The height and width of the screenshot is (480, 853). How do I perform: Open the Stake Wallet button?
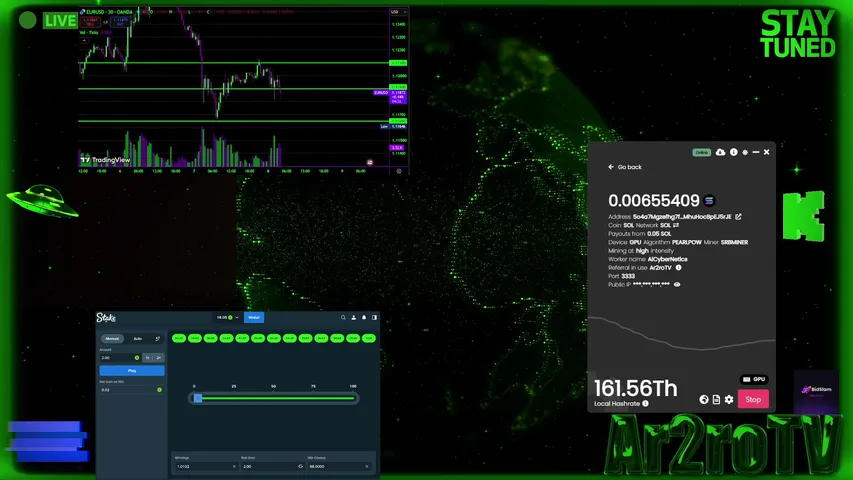[254, 317]
